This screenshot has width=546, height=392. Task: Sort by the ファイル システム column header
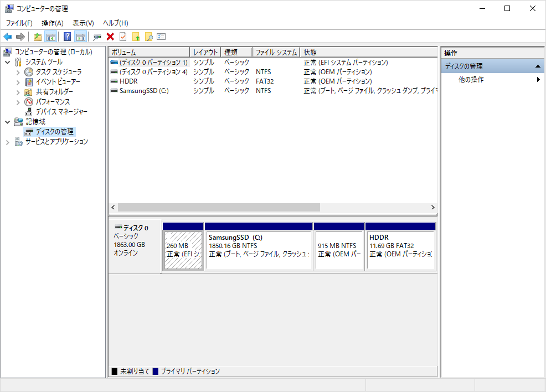tap(276, 52)
